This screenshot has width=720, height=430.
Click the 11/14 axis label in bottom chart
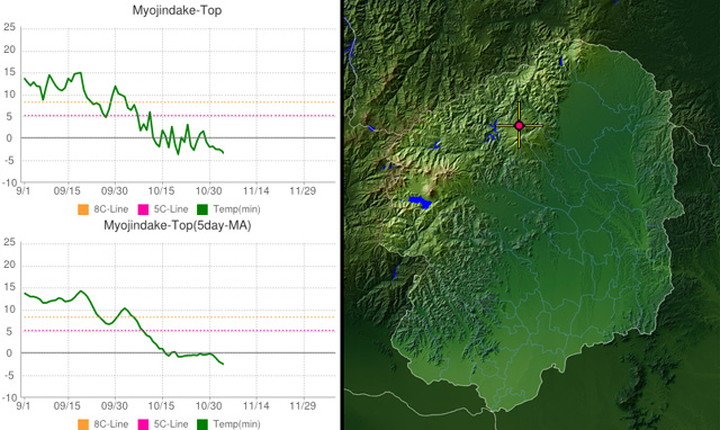tap(256, 406)
